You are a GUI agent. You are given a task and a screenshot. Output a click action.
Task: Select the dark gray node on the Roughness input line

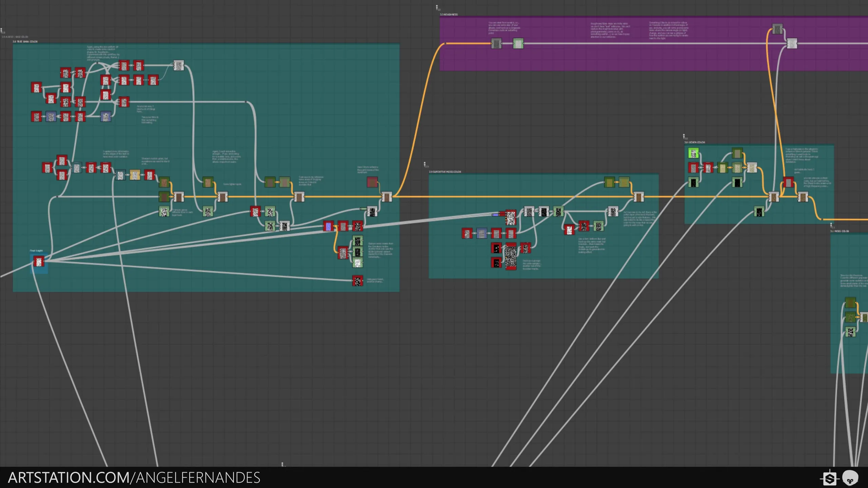496,43
